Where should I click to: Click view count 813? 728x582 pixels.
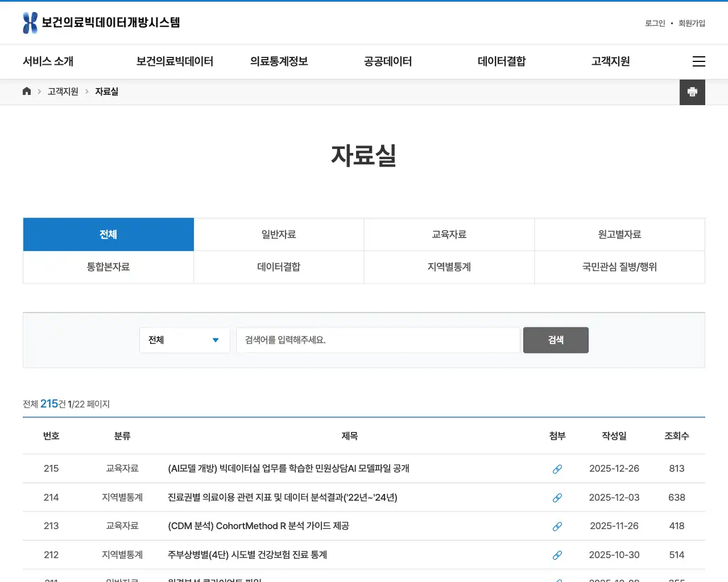(x=677, y=468)
